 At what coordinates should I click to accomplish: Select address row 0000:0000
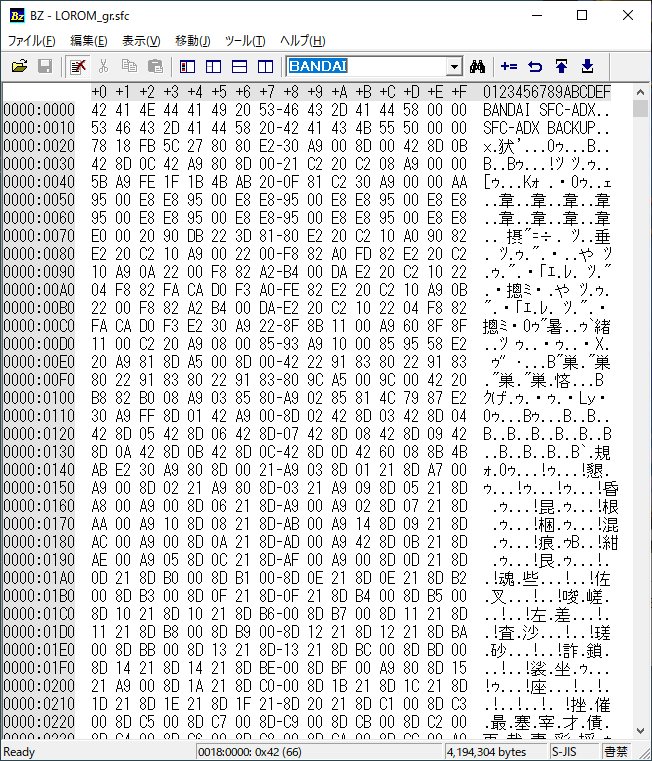[39, 110]
